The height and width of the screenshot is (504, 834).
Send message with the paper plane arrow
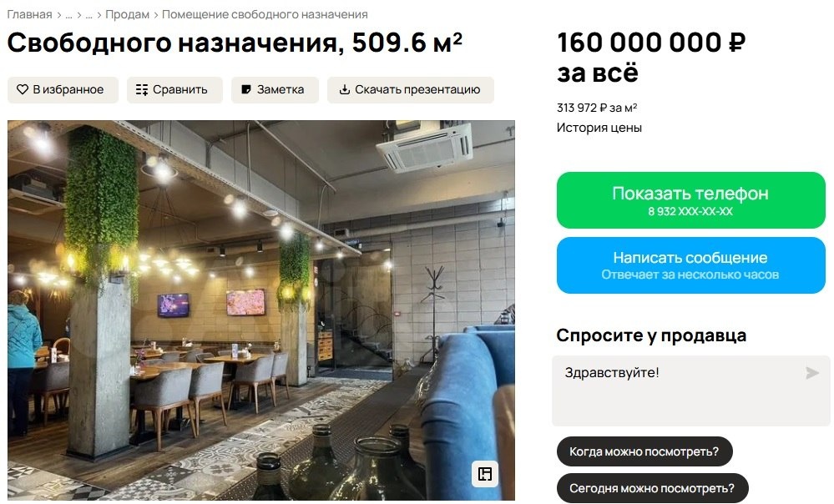[x=811, y=373]
